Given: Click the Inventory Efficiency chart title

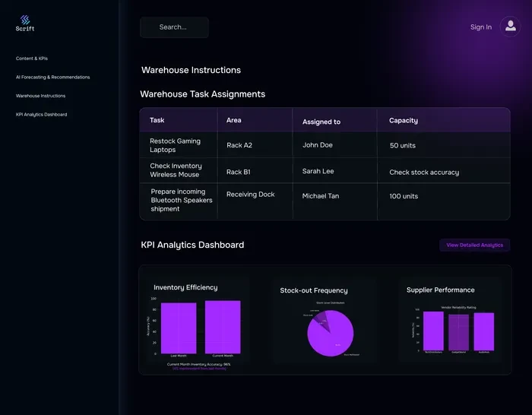Looking at the screenshot, I should (x=185, y=287).
